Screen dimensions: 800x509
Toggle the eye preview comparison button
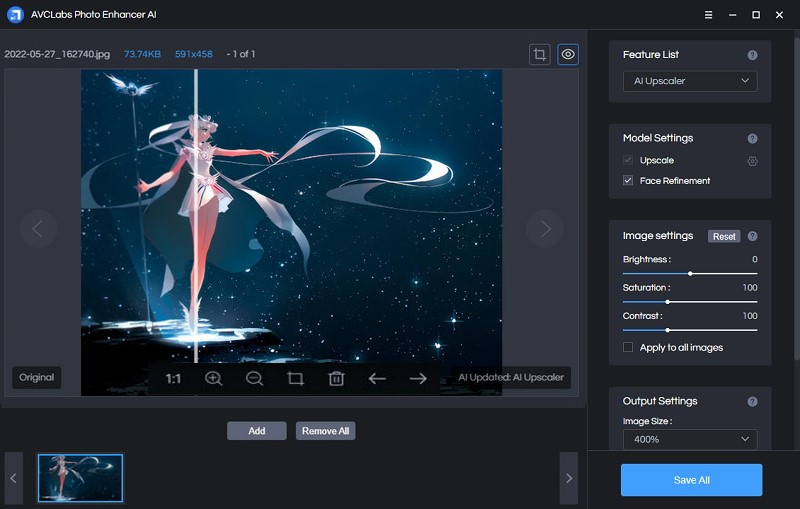click(x=568, y=54)
